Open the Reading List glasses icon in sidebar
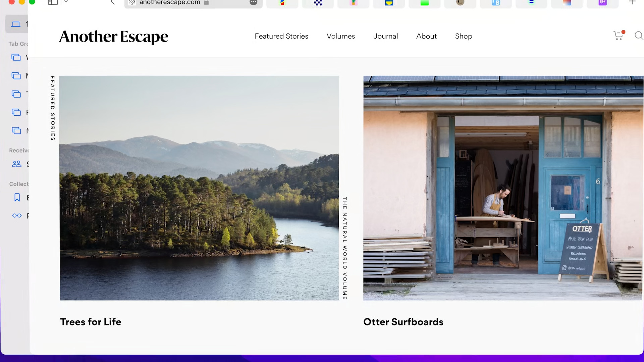The image size is (644, 362). coord(16,216)
